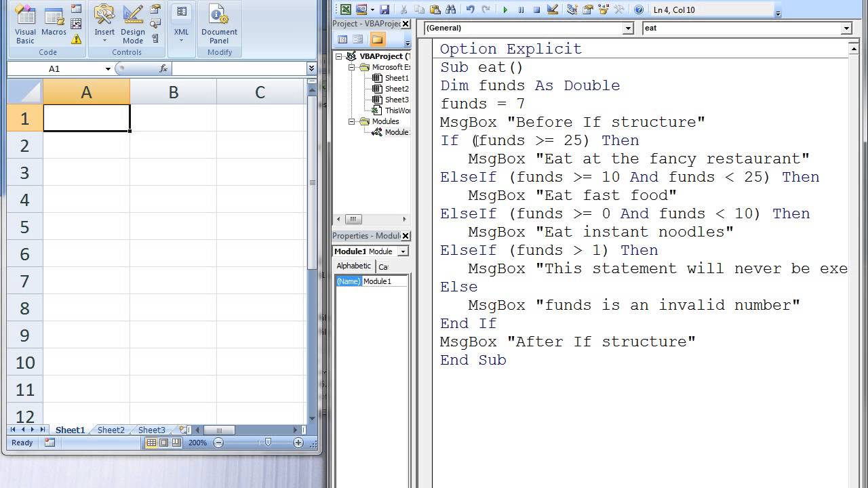This screenshot has height=488, width=868.
Task: Click the Paste icon in VBA toolbar
Action: pyautogui.click(x=435, y=9)
